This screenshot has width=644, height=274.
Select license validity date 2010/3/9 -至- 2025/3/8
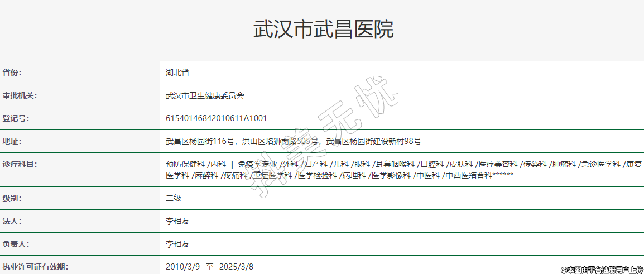tap(213, 267)
